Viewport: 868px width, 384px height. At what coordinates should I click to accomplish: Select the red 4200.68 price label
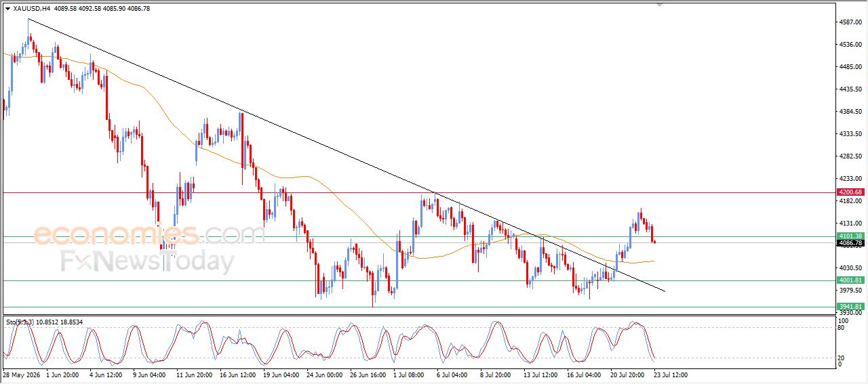point(850,192)
